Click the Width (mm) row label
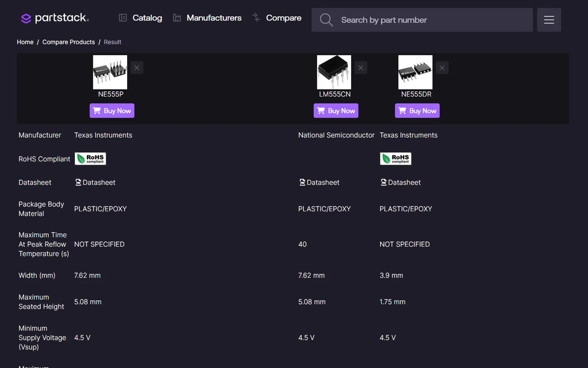588x368 pixels. [x=37, y=275]
